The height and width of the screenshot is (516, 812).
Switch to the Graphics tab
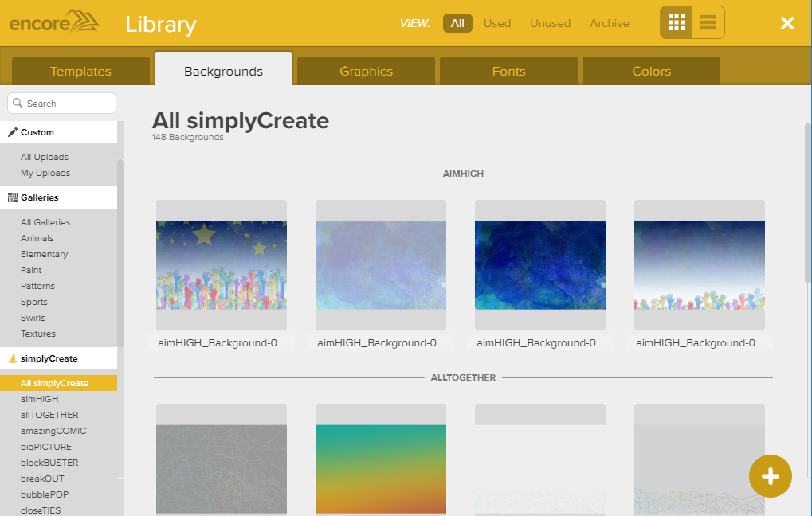[x=366, y=71]
